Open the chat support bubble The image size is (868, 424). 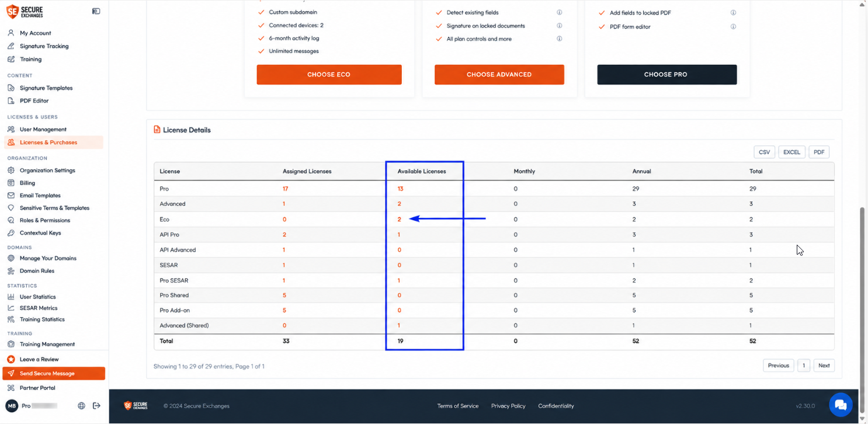click(841, 405)
